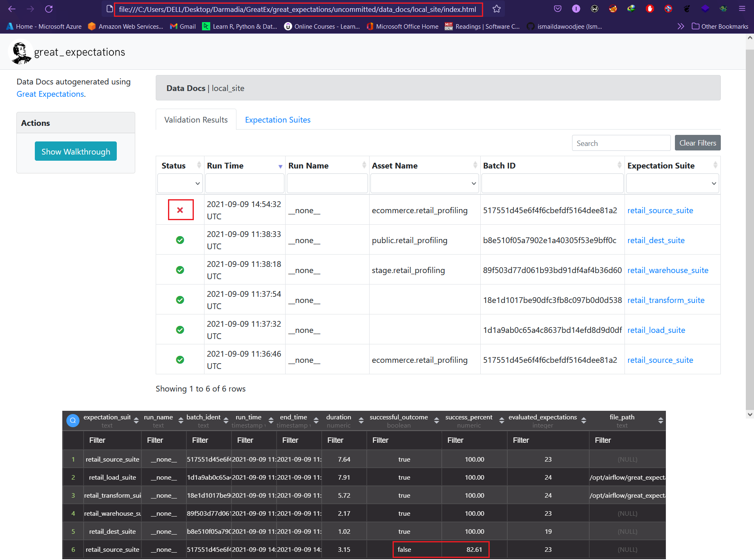
Task: Select the public.retail_profiling asset cell
Action: point(425,240)
